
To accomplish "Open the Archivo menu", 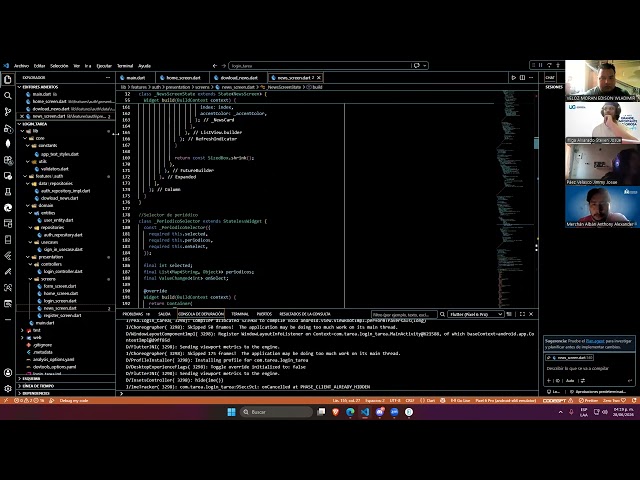I will tap(21, 66).
